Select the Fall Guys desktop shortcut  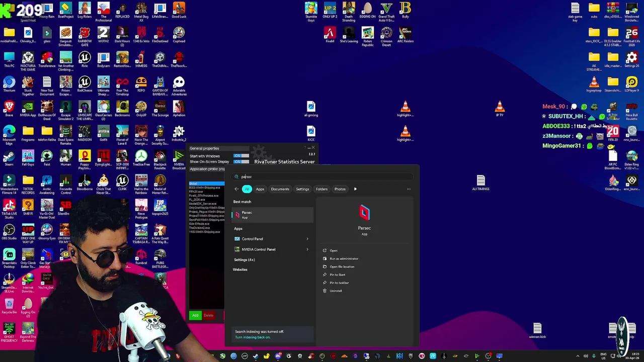pos(28,158)
